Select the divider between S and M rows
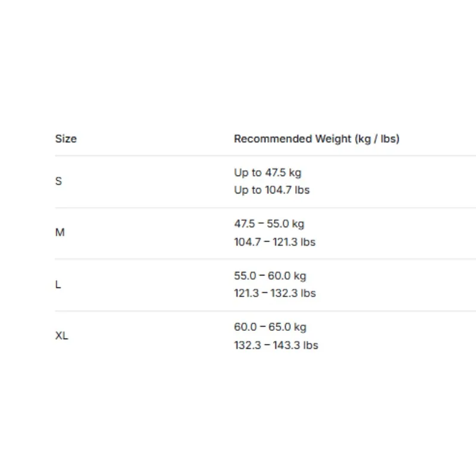476x476 pixels. pyautogui.click(x=265, y=208)
